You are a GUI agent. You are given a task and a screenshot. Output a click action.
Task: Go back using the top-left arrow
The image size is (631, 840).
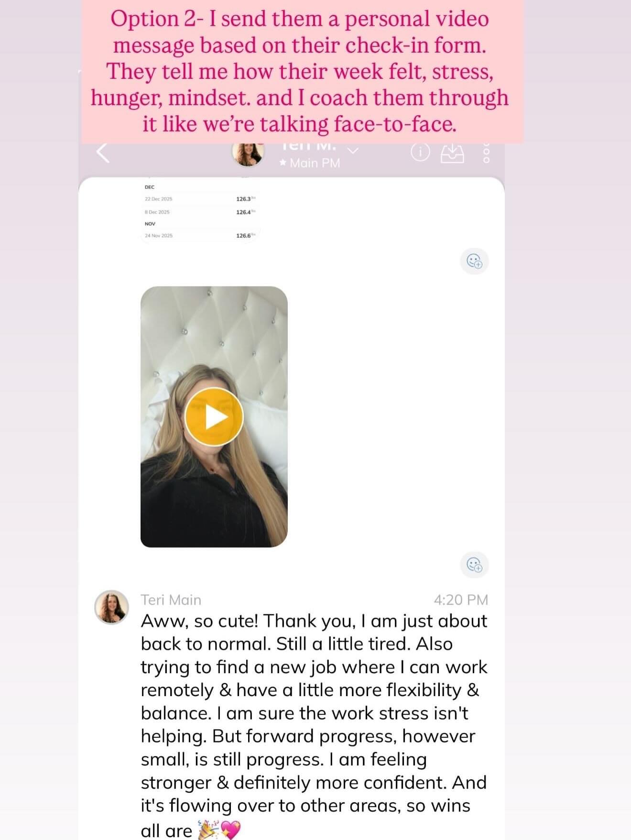pyautogui.click(x=103, y=153)
